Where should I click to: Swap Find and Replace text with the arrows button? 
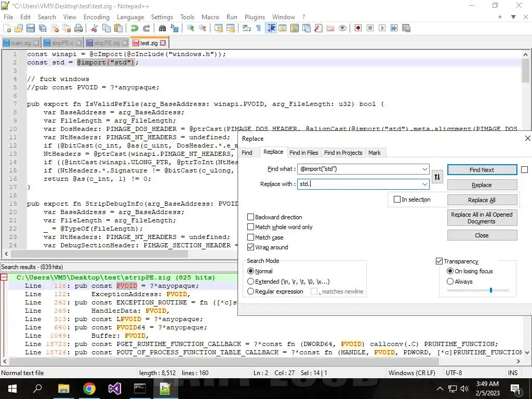point(437,177)
